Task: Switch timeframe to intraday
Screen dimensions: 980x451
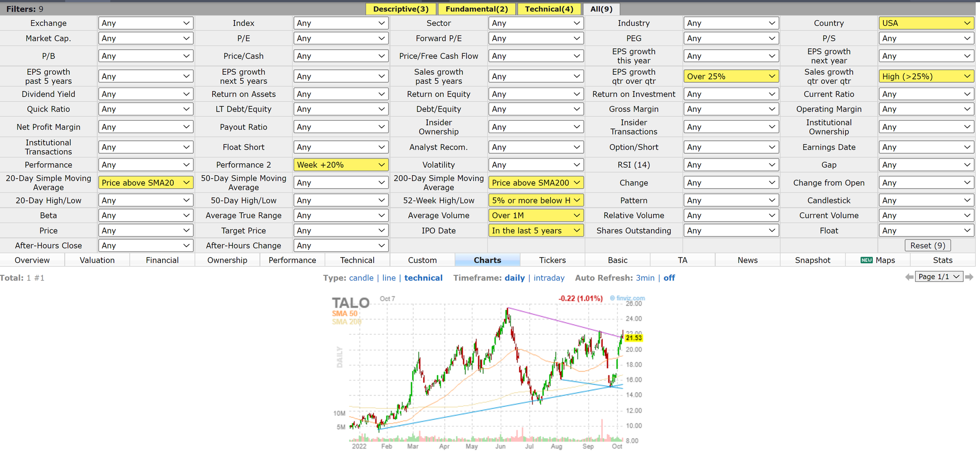Action: (549, 278)
